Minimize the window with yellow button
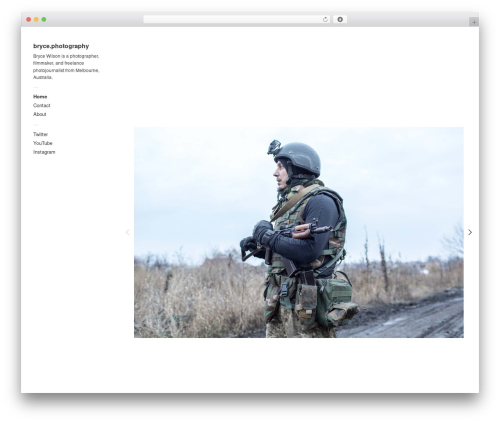Viewport: 500px width, 423px height. (36, 19)
